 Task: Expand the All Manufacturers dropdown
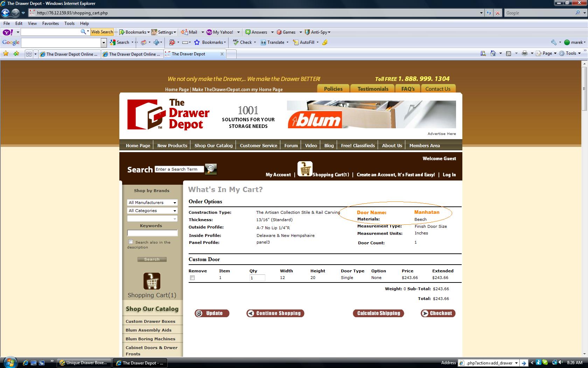coord(152,203)
